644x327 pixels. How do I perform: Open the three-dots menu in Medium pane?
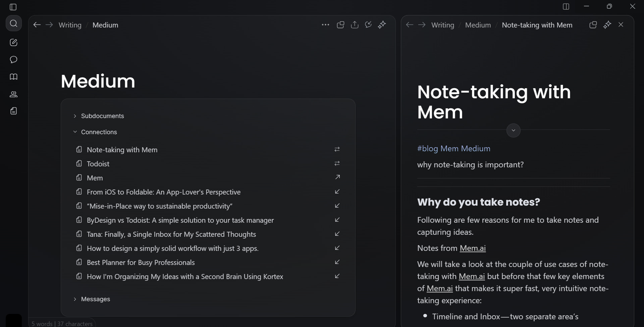pyautogui.click(x=325, y=25)
